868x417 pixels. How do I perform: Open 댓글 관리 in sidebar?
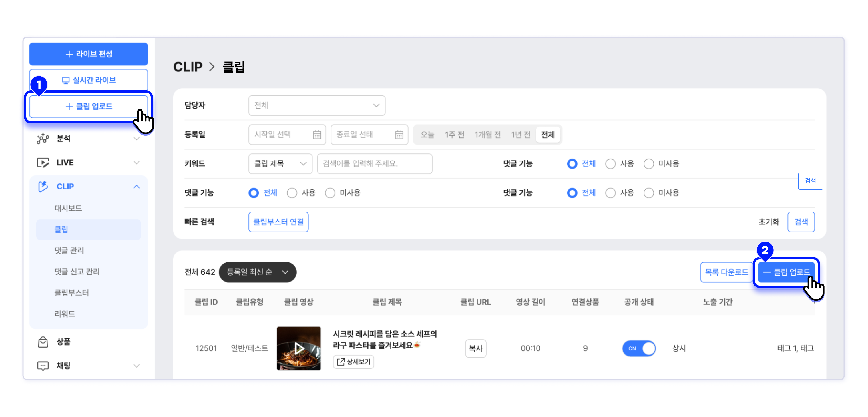pyautogui.click(x=69, y=250)
